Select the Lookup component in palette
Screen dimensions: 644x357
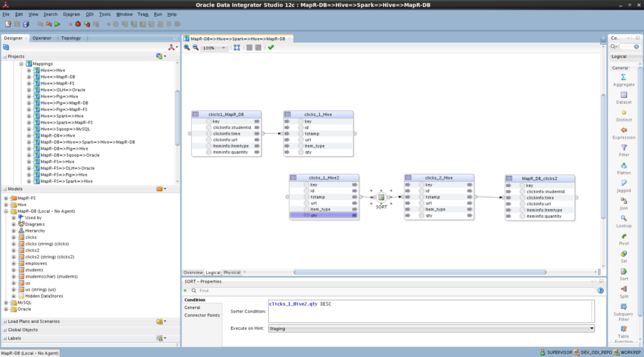click(623, 222)
